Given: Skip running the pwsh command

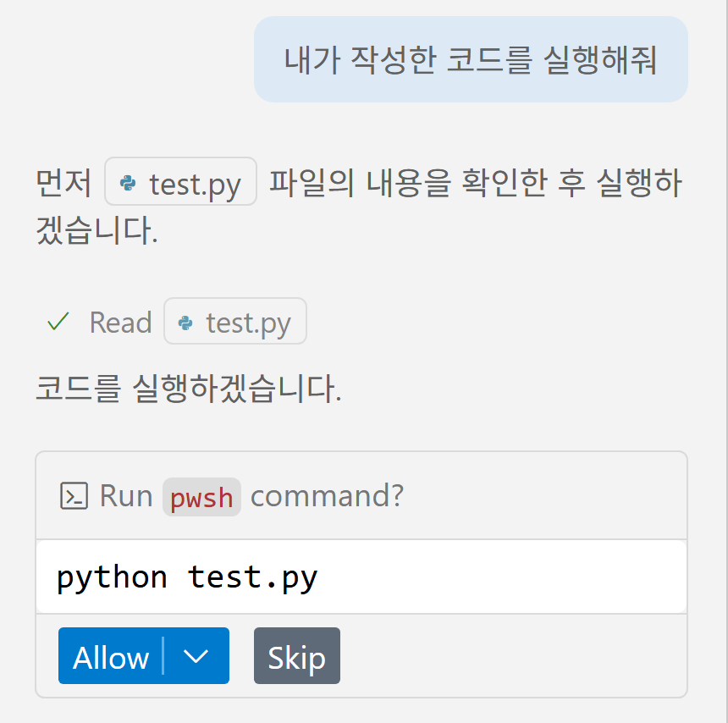Looking at the screenshot, I should [296, 655].
